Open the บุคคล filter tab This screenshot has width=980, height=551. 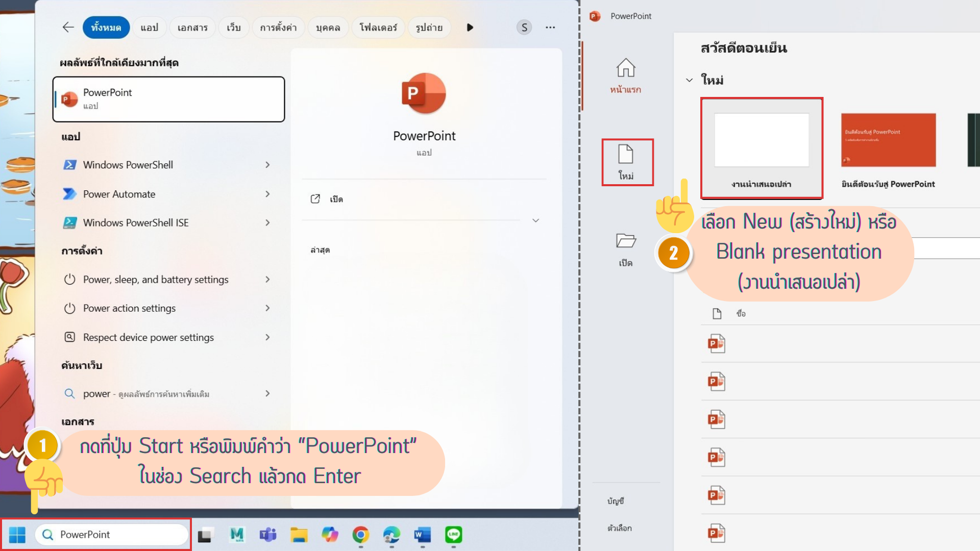[328, 28]
